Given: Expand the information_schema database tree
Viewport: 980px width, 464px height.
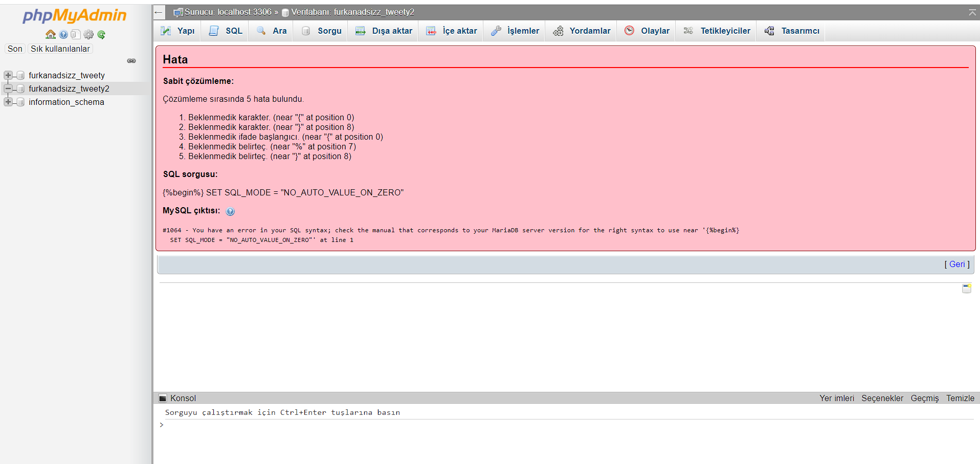Looking at the screenshot, I should (x=8, y=102).
